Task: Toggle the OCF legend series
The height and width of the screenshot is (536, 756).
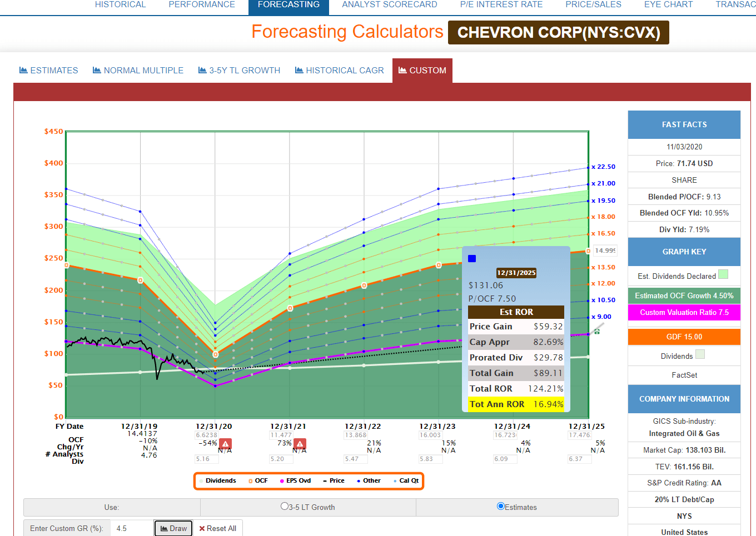Action: click(x=258, y=481)
